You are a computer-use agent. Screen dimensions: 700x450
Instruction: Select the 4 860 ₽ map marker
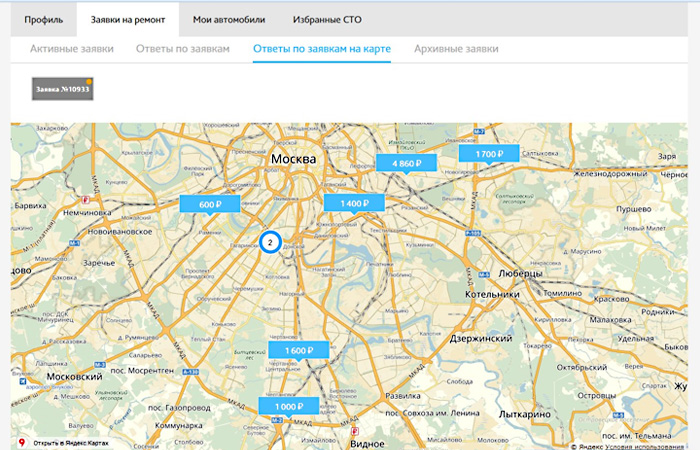[x=406, y=163]
